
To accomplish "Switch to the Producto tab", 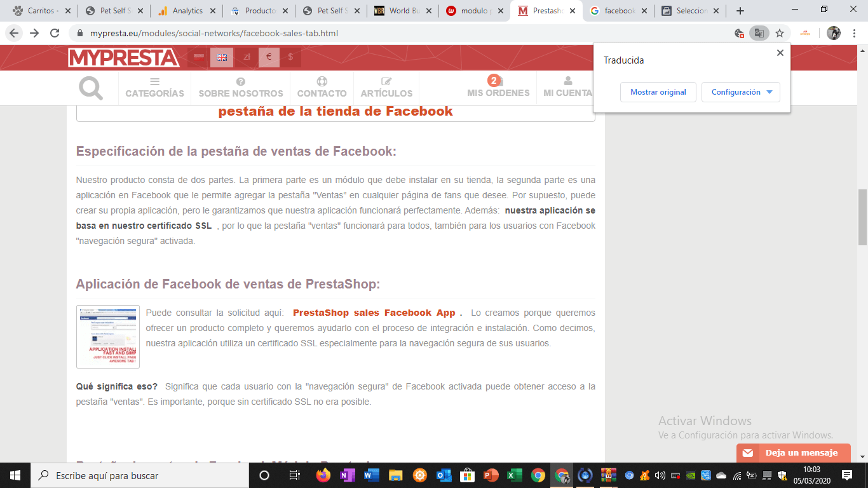I will point(260,11).
